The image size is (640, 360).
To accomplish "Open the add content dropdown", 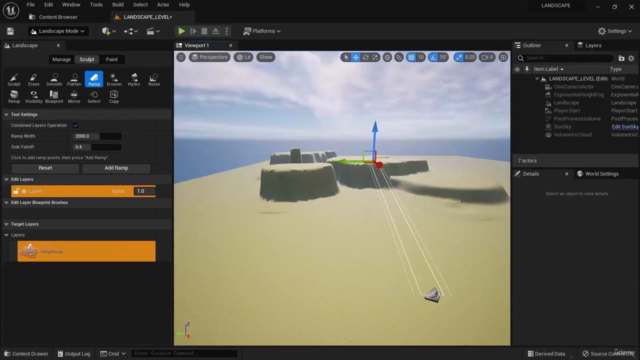I will [x=108, y=31].
